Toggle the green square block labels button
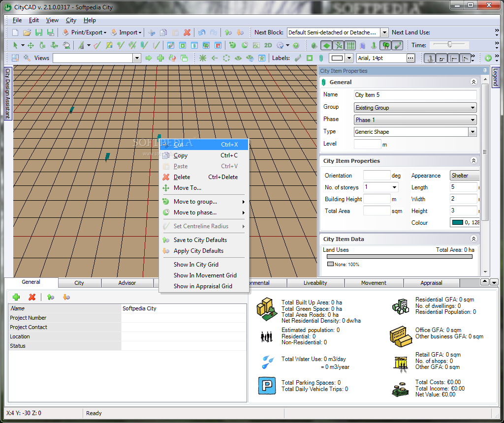This screenshot has width=504, height=423. pos(309,58)
